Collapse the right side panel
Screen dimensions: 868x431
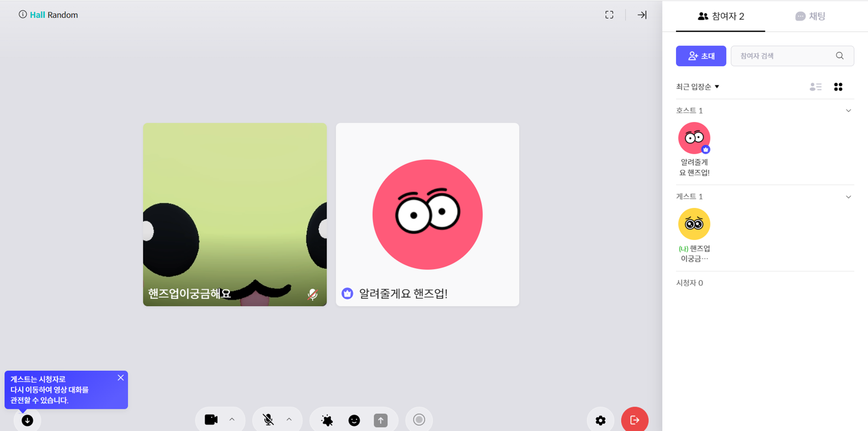click(x=642, y=15)
